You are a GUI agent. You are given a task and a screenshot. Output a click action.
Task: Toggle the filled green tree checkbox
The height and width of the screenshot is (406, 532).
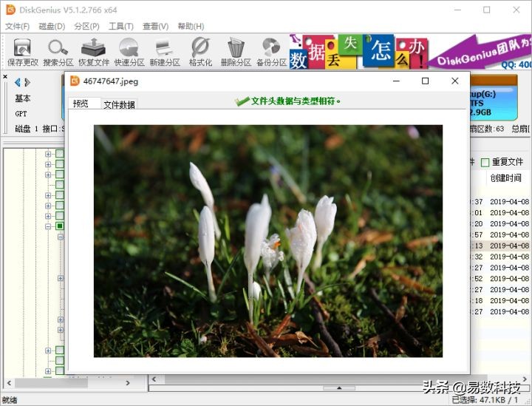pyautogui.click(x=60, y=226)
